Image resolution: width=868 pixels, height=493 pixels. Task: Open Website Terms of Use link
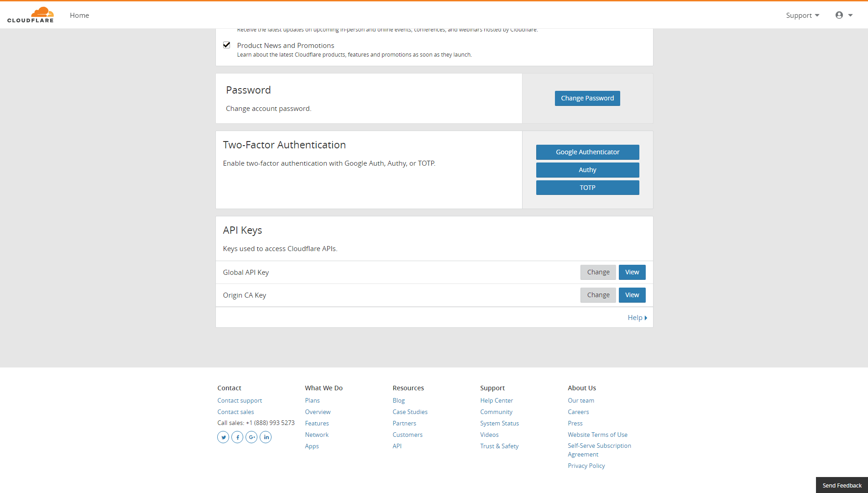tap(597, 435)
